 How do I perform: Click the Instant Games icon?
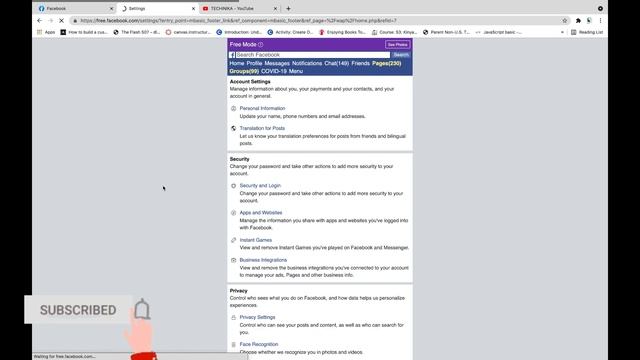tap(233, 240)
